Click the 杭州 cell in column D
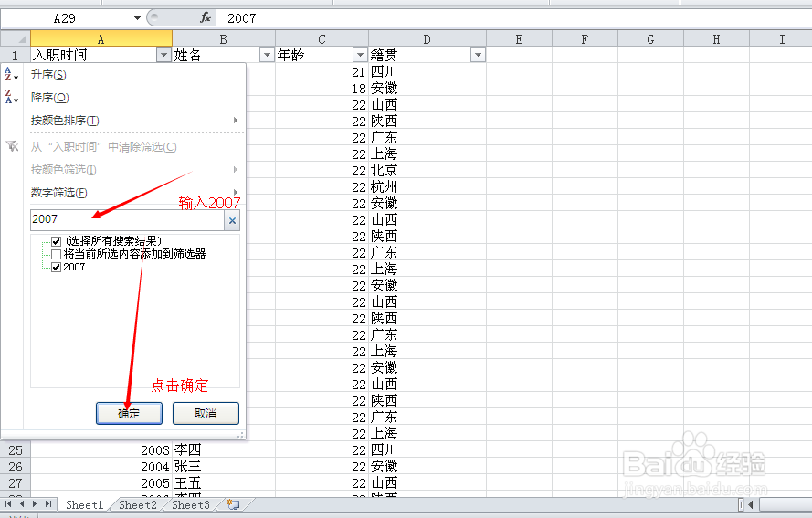The height and width of the screenshot is (518, 812). click(427, 186)
